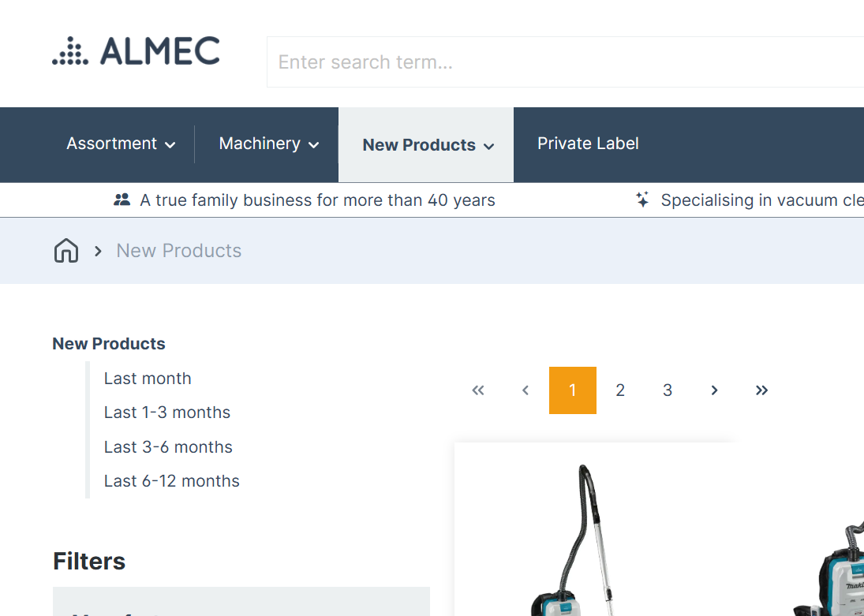Click the family business people icon
Image resolution: width=864 pixels, height=616 pixels.
click(122, 200)
